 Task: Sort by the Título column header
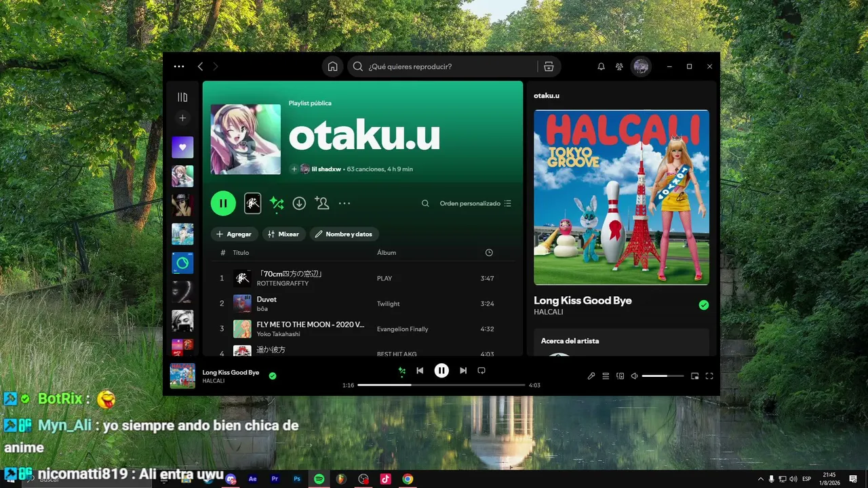click(241, 253)
